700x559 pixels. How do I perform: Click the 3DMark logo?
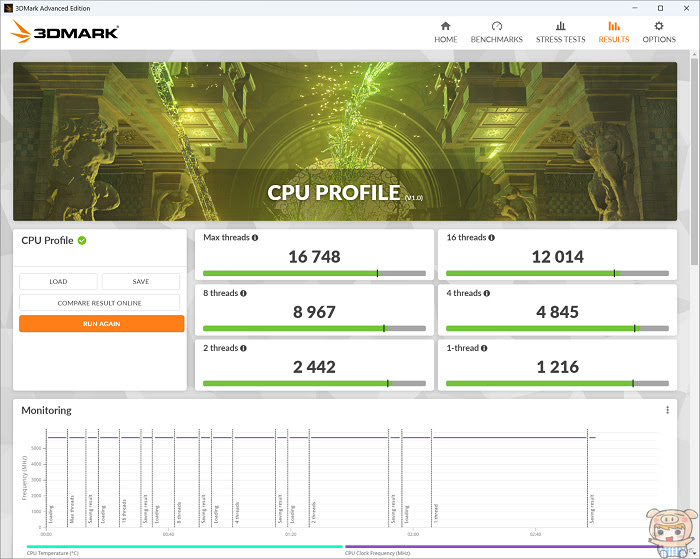[65, 32]
